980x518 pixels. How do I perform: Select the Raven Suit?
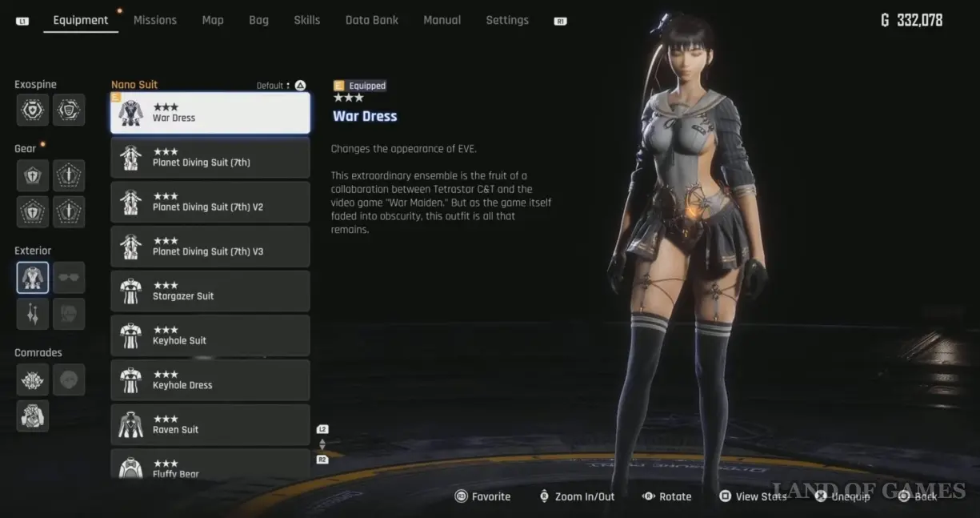pos(210,425)
